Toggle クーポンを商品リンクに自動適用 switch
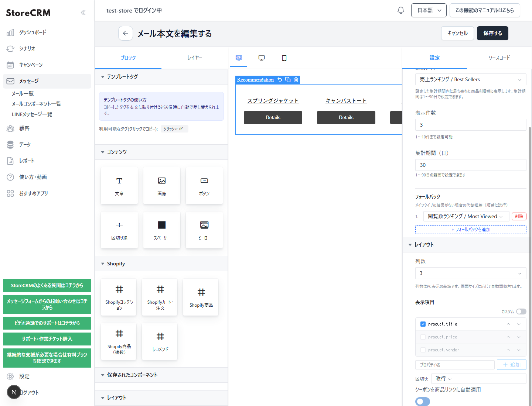Viewport: 532px width, 406px height. tap(423, 402)
